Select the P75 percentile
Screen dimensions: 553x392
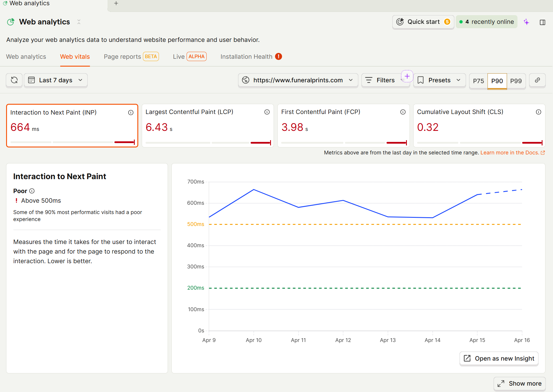(478, 81)
